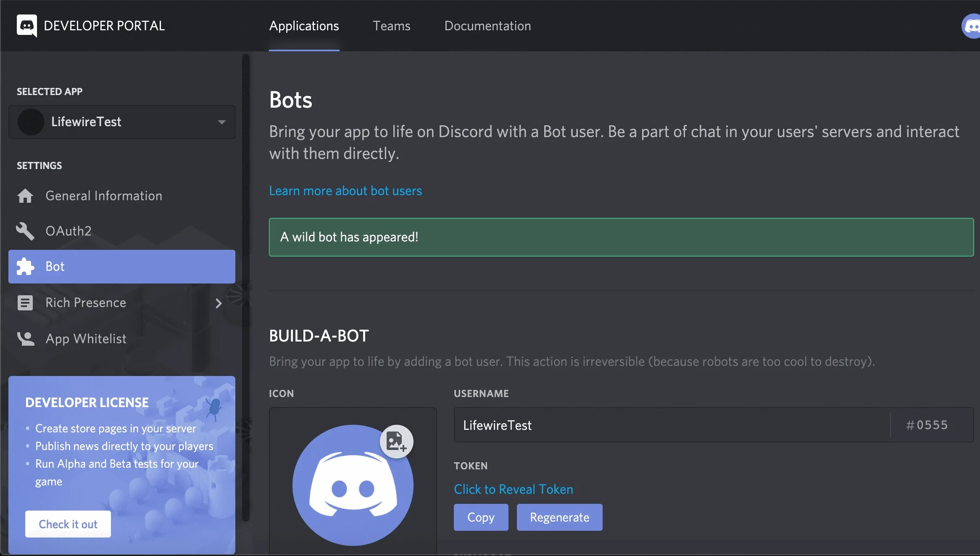Screen dimensions: 980x556
Task: Click the Bot puzzle piece icon
Action: click(25, 267)
